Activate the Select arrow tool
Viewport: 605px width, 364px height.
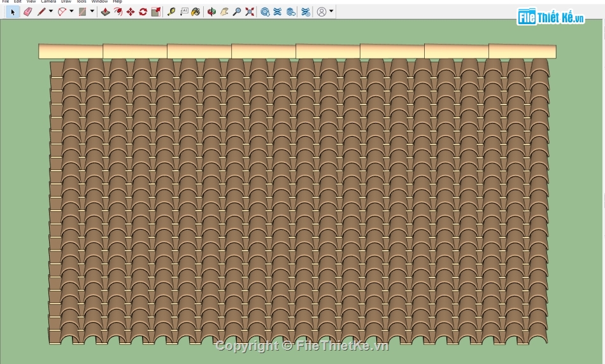pyautogui.click(x=12, y=12)
